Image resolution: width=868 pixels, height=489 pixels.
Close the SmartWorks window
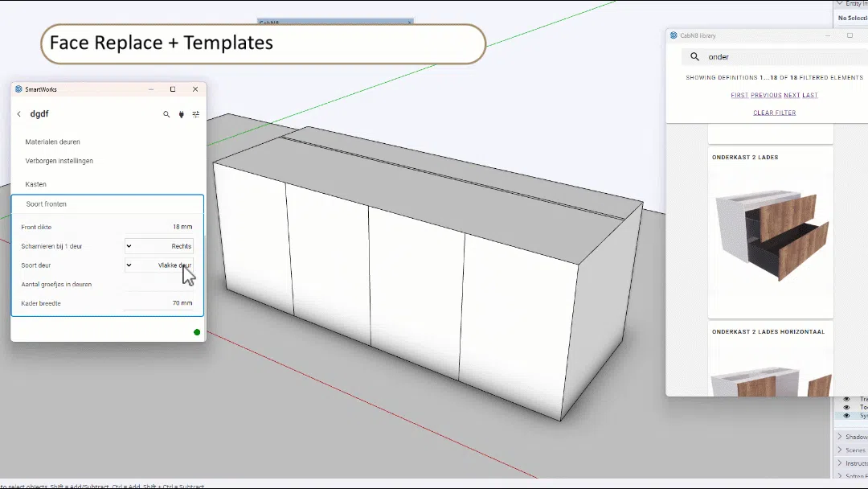[195, 89]
